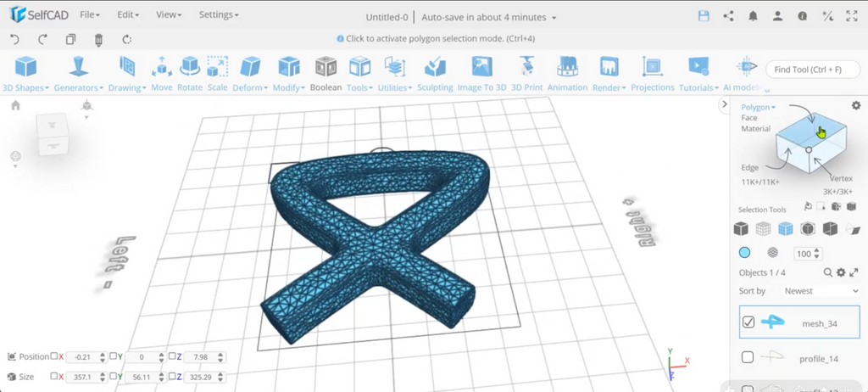Image resolution: width=868 pixels, height=392 pixels.
Task: Click the Copy object icon
Action: click(70, 39)
